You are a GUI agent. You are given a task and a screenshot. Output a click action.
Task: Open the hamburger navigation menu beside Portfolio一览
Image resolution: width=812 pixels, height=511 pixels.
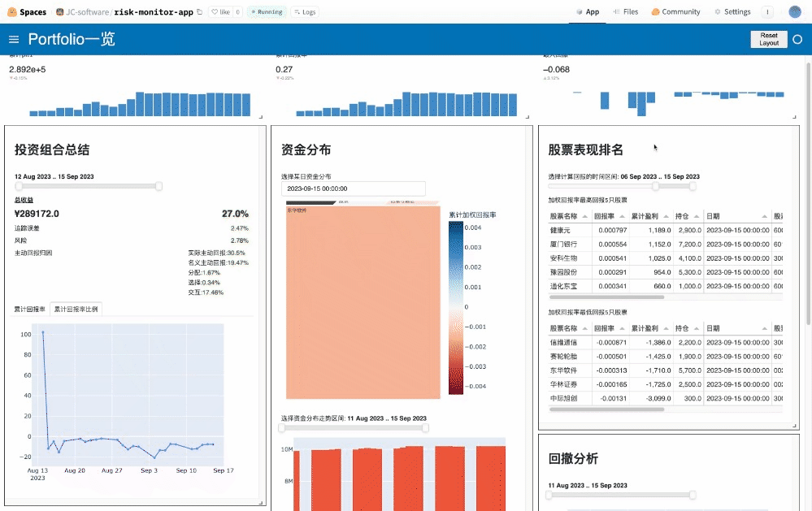click(x=13, y=38)
